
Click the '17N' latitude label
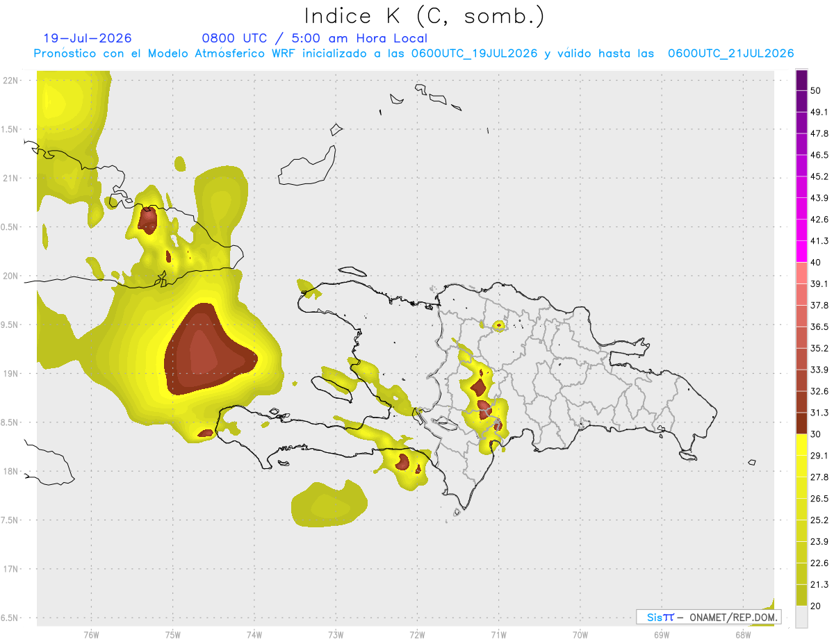(x=10, y=569)
